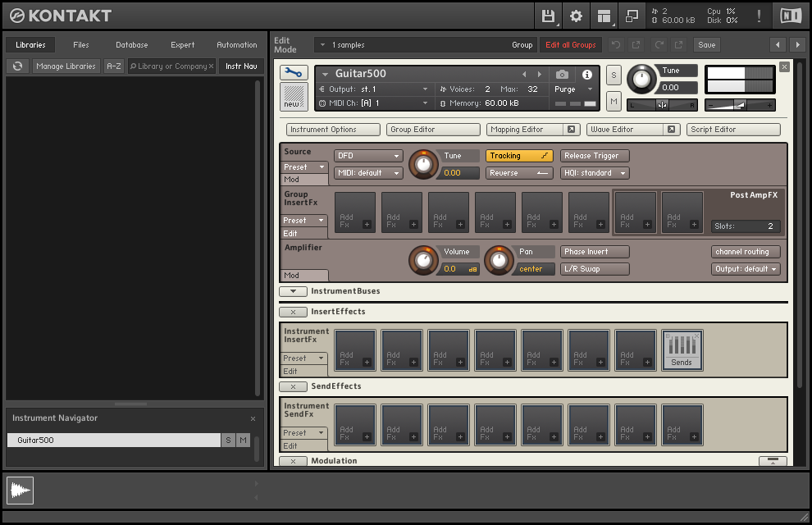Open the Source Preset dropdown

coord(304,167)
